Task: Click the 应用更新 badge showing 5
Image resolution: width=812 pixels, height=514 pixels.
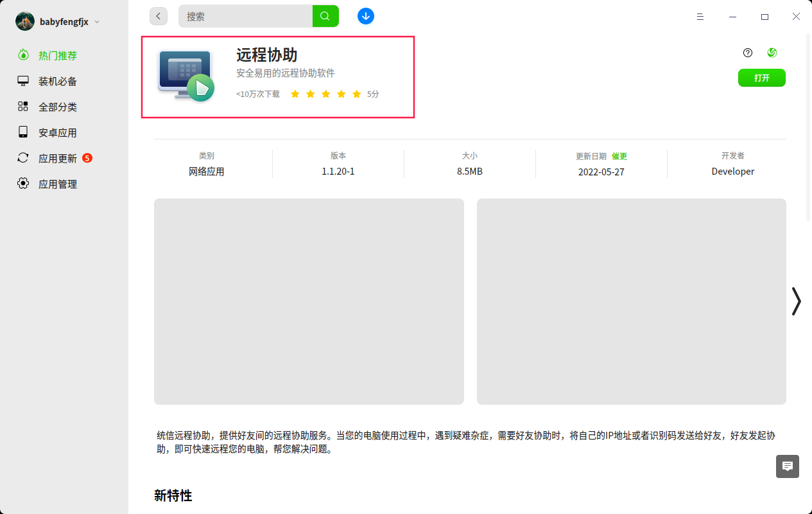Action: pos(87,157)
